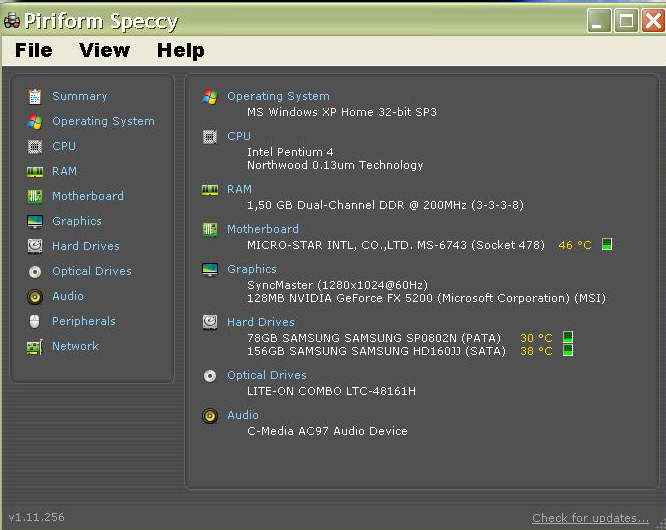Click the Optical Drives disc icon in sidebar
666x530 pixels.
35,271
